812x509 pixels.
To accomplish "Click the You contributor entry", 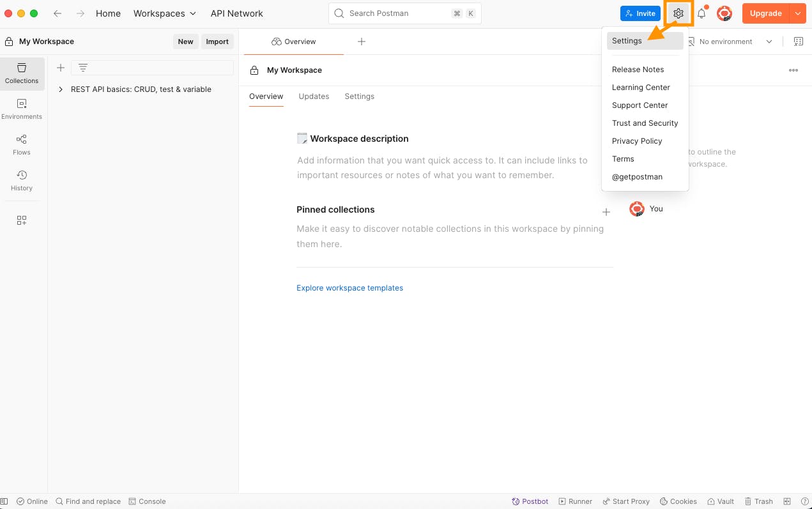I will click(647, 209).
